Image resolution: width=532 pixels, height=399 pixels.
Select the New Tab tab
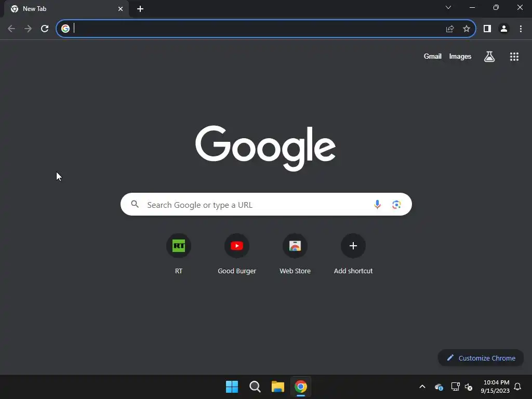tap(66, 9)
